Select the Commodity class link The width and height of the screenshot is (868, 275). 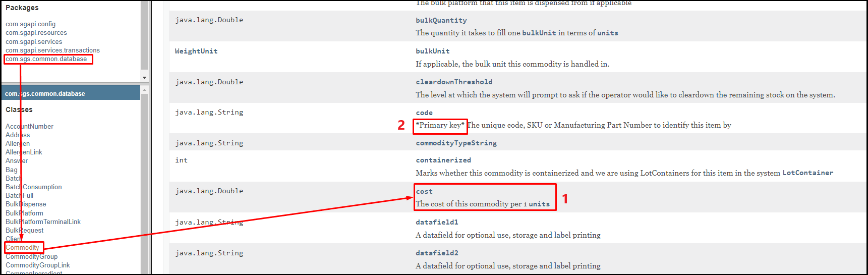[22, 247]
